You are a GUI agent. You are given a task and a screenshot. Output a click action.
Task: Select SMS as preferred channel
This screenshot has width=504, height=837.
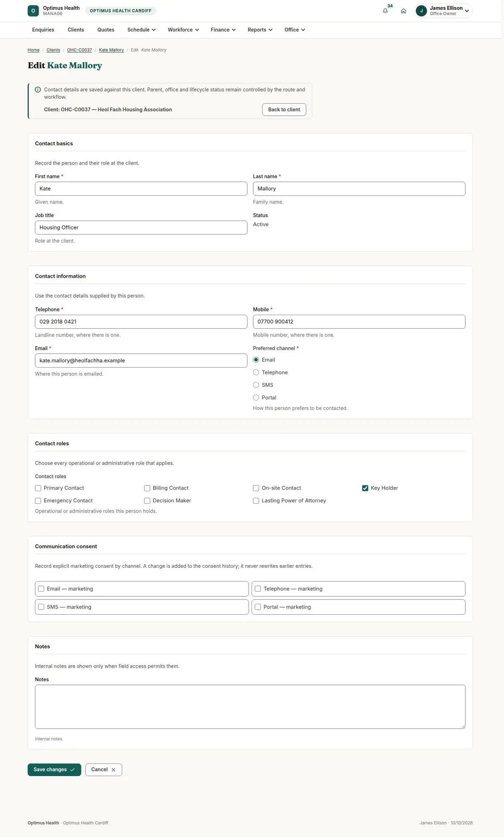256,385
